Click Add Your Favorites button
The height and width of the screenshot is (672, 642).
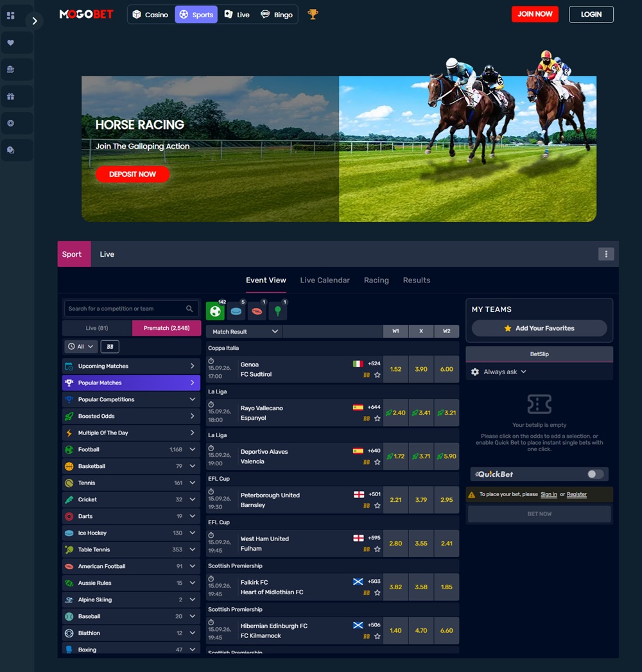[539, 328]
